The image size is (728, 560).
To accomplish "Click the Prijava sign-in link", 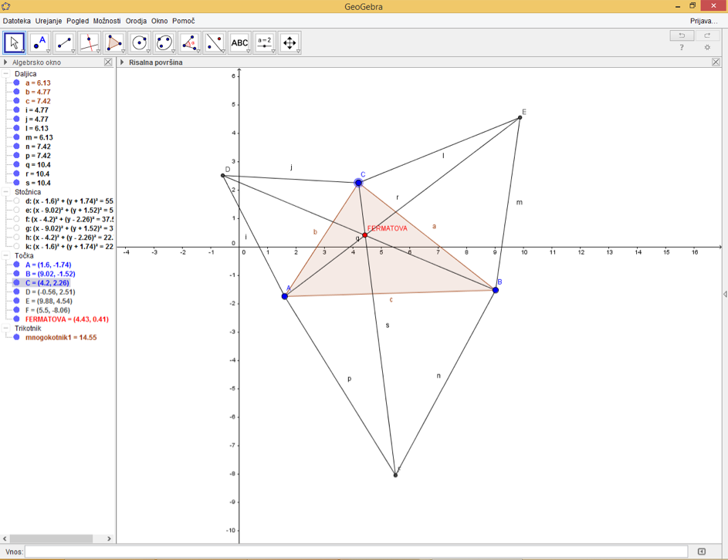I will coord(703,21).
